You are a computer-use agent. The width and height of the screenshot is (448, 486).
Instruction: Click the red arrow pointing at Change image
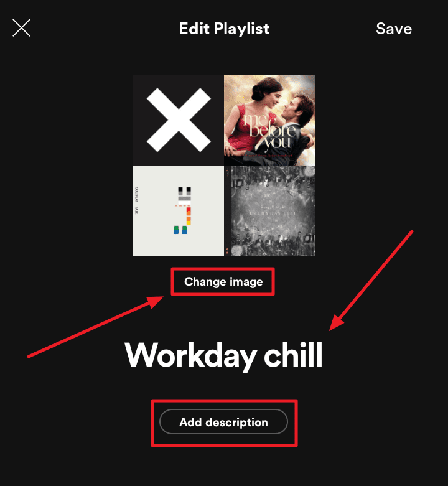(x=95, y=327)
